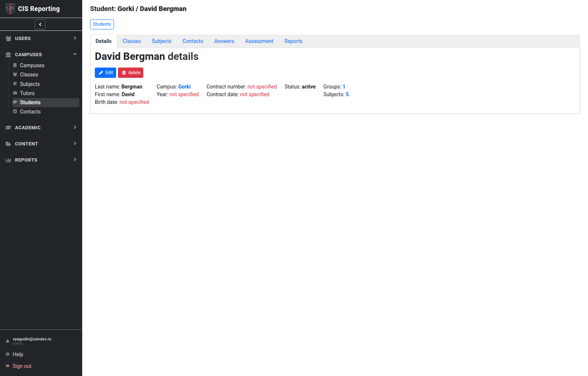Expand the Users menu chevron
Viewport: 588px width, 376px height.
coord(75,38)
